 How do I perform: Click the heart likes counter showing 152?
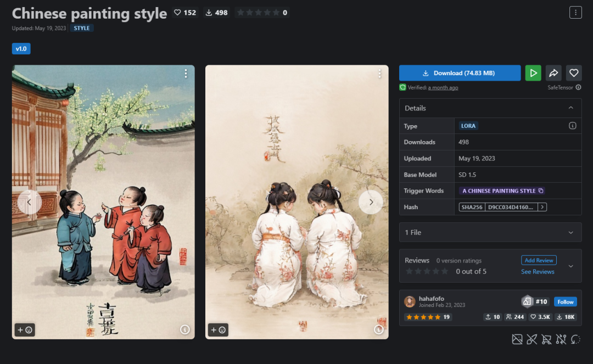click(x=185, y=13)
